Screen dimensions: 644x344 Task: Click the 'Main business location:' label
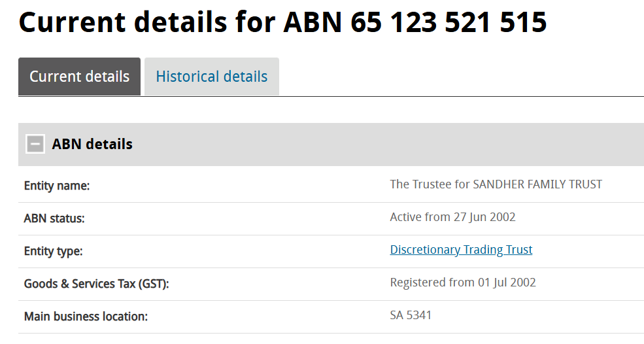pyautogui.click(x=86, y=317)
